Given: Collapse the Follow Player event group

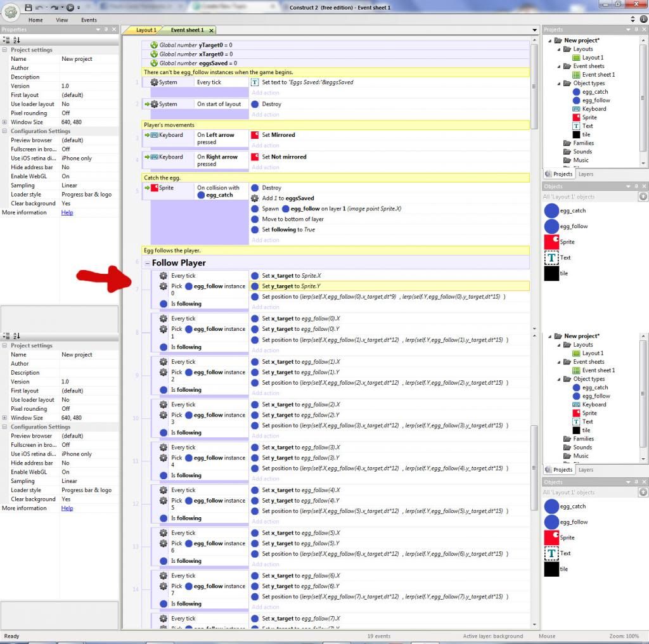Looking at the screenshot, I should pyautogui.click(x=147, y=263).
